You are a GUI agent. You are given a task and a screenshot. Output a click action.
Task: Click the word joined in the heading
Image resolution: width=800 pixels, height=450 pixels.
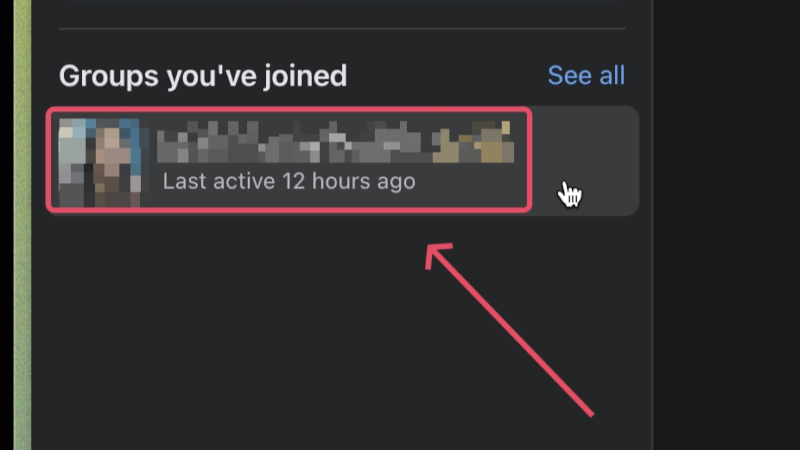click(x=305, y=76)
